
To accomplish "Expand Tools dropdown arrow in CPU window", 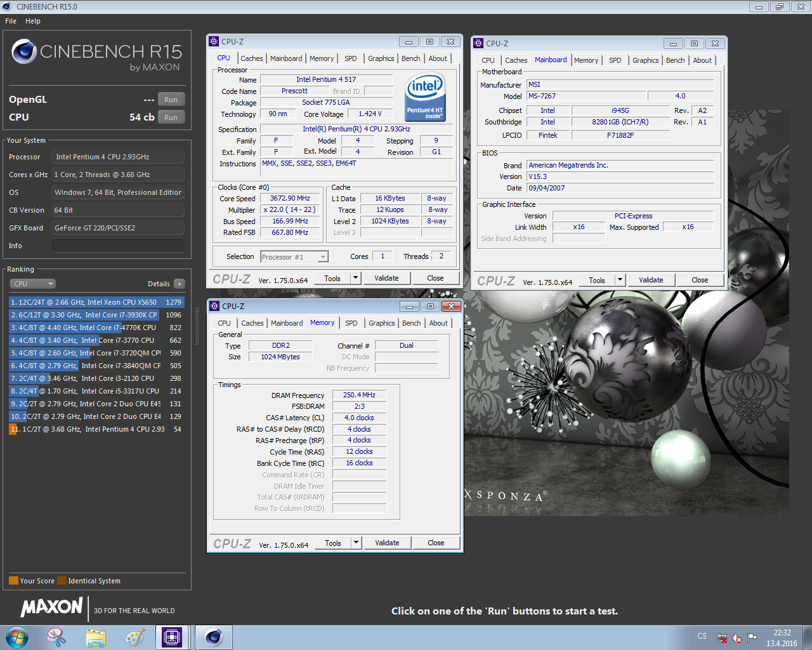I will (355, 278).
